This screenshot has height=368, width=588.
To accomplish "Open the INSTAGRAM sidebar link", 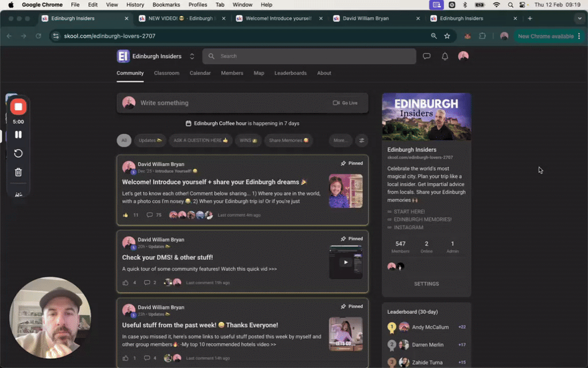I will click(x=408, y=228).
